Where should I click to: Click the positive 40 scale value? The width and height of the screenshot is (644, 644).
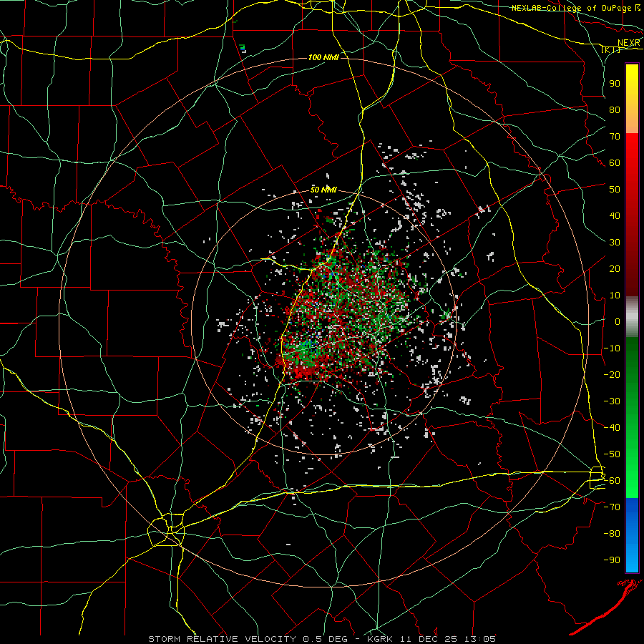[x=615, y=215]
